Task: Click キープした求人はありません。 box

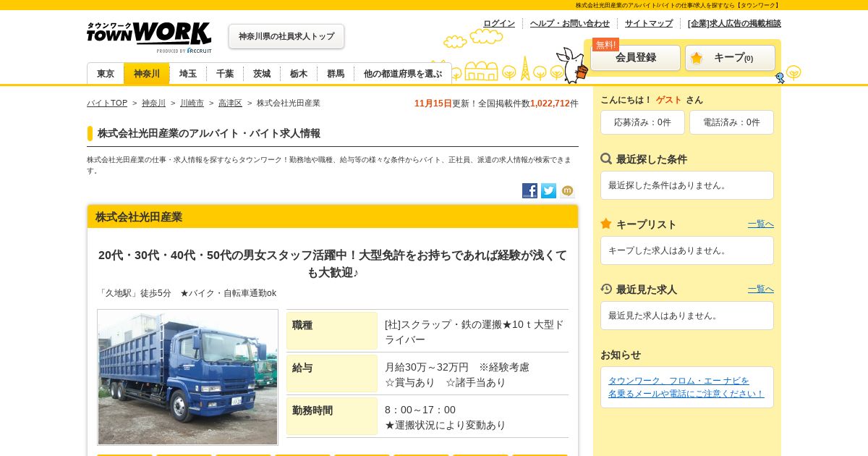Action: [687, 250]
